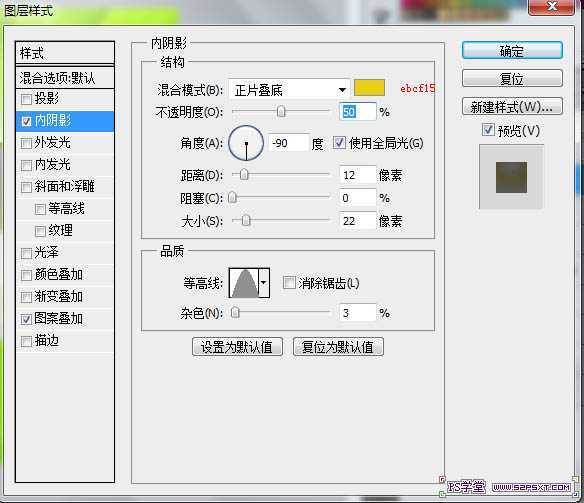Uncheck the 图案叠加 pattern overlay checkbox
Image resolution: width=584 pixels, height=503 pixels.
(26, 319)
